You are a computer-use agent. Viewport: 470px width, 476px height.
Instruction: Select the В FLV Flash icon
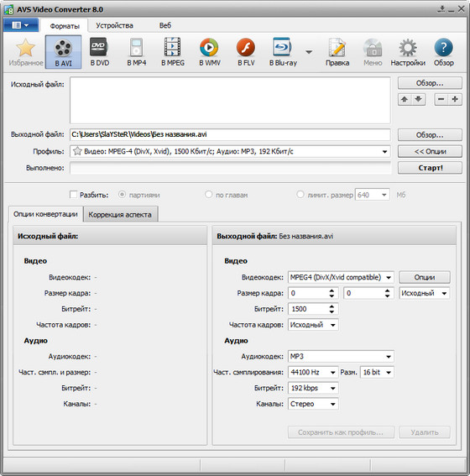click(x=246, y=52)
